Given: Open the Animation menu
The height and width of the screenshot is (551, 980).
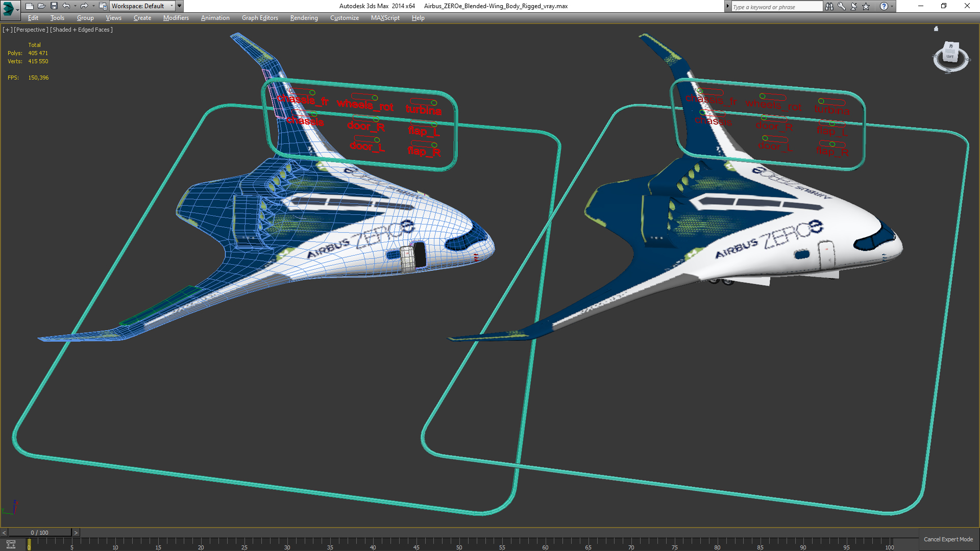Looking at the screenshot, I should (x=215, y=18).
